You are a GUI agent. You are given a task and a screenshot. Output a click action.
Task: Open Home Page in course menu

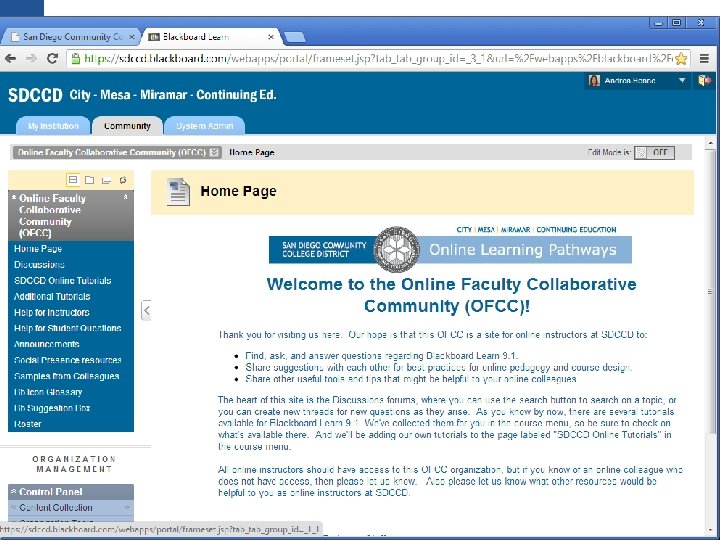click(x=38, y=249)
